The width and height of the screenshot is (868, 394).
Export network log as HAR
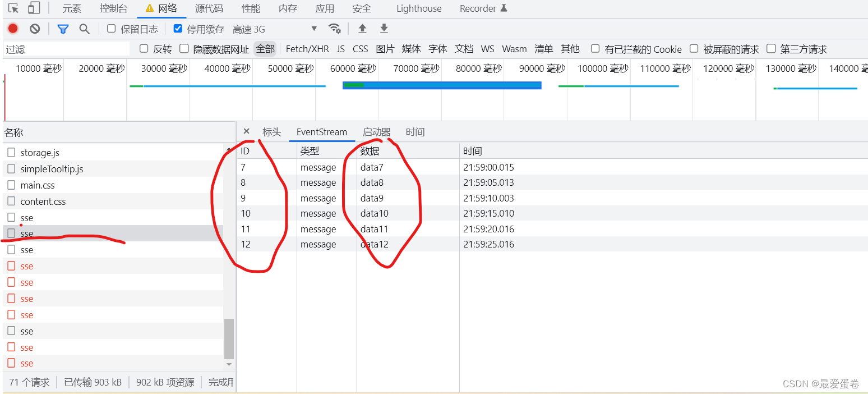tap(384, 29)
